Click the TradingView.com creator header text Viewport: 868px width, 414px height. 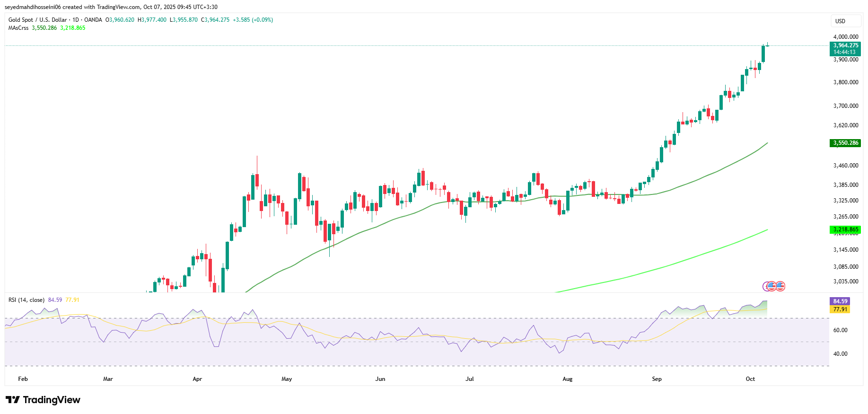click(111, 7)
